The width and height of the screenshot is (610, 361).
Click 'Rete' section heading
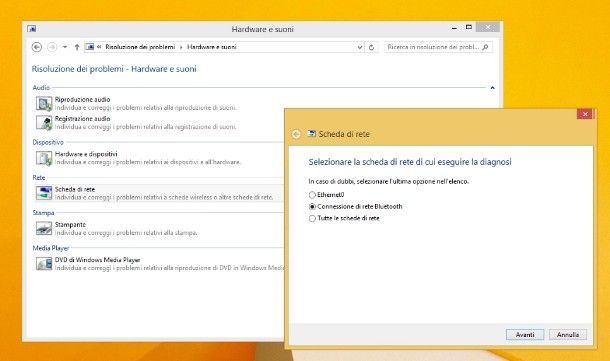point(39,178)
